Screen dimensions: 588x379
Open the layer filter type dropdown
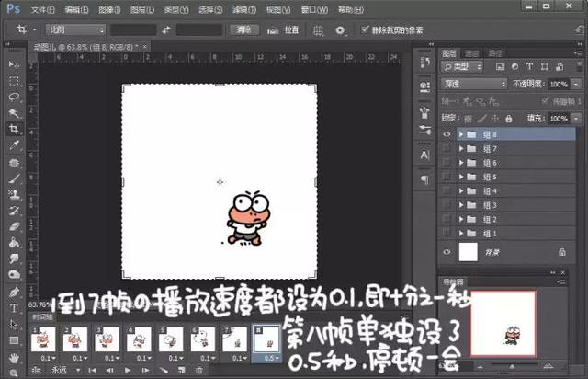[x=462, y=67]
